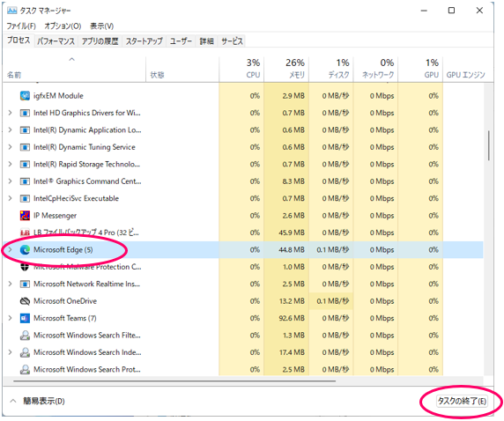Viewport: 504px width, 421px height.
Task: Expand the Intel(R) Dynamic Tuning Service group
Action: [x=10, y=147]
